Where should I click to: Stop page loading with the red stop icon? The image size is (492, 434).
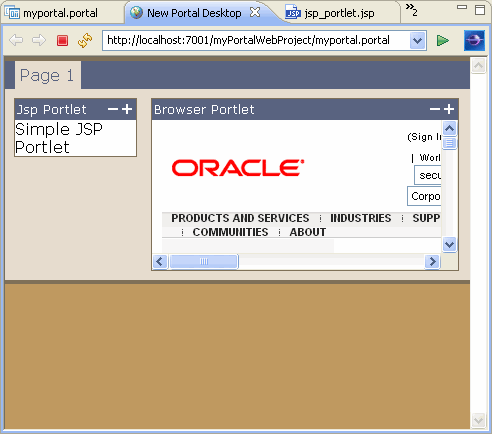(x=62, y=41)
